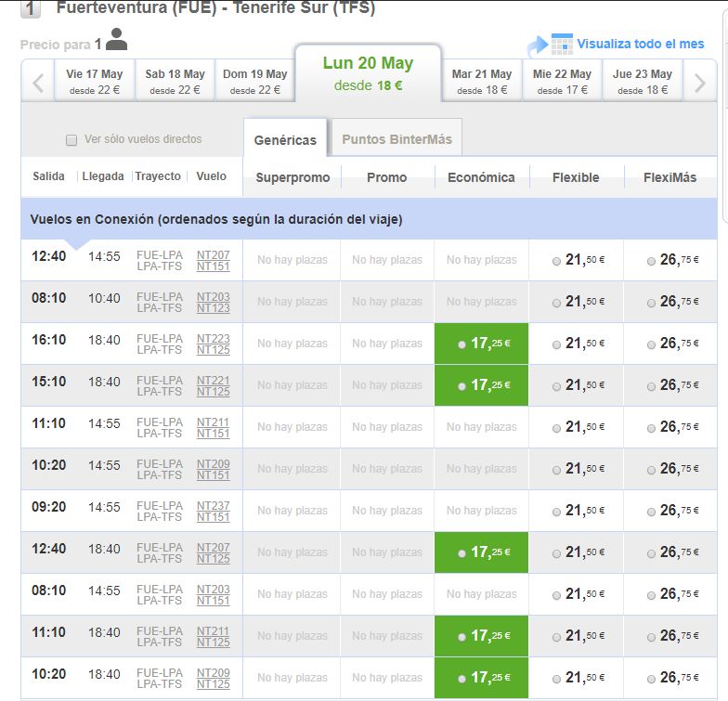Click NT223 flight number link
Image resolution: width=728 pixels, height=701 pixels.
coord(214,338)
